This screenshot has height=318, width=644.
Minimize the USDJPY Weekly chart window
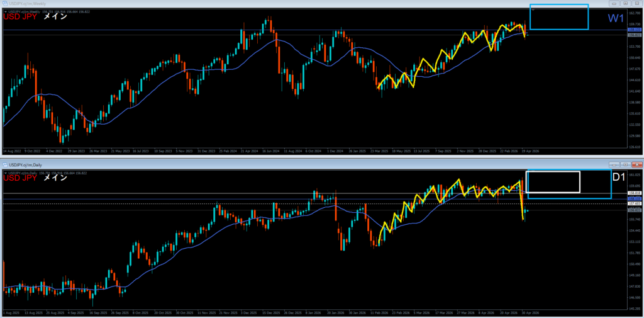(x=614, y=3)
